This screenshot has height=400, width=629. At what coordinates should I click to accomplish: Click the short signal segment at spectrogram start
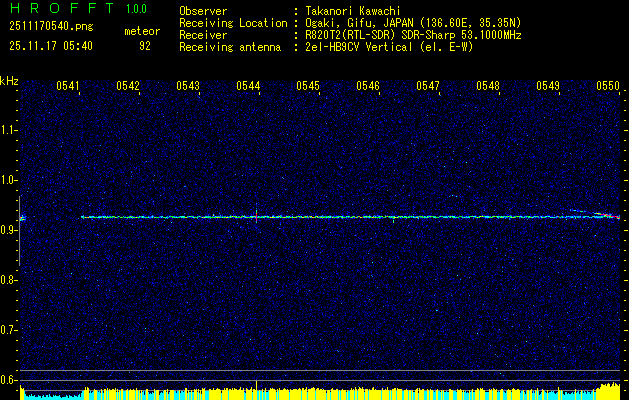pos(23,218)
